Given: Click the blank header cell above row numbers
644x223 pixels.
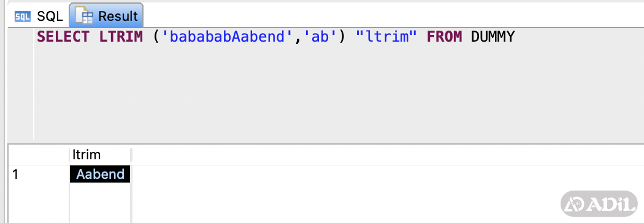Looking at the screenshot, I should [x=39, y=155].
